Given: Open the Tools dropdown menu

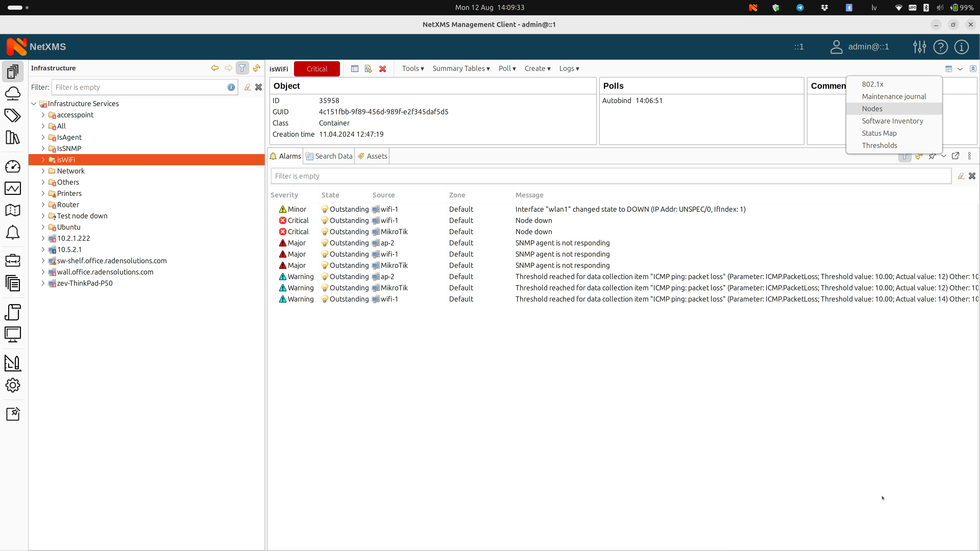Looking at the screenshot, I should tap(413, 68).
